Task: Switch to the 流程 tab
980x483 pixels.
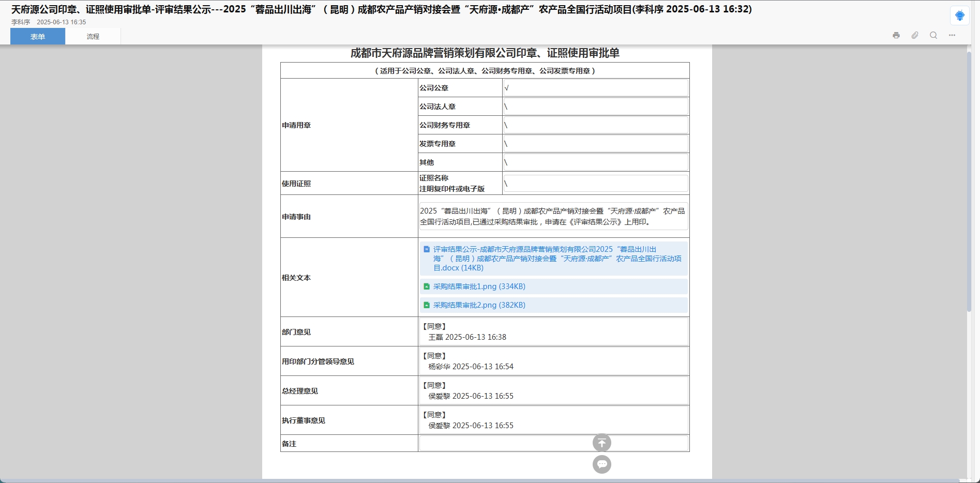Action: click(93, 36)
